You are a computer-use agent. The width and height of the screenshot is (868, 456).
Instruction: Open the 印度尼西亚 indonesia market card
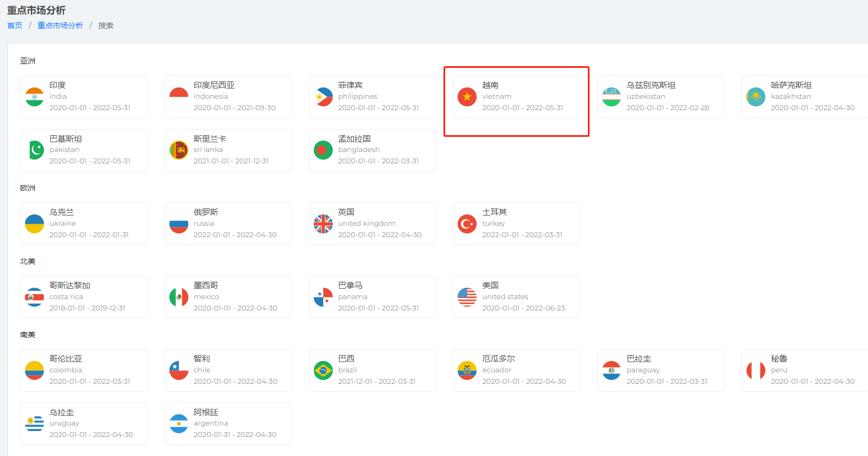click(x=228, y=97)
